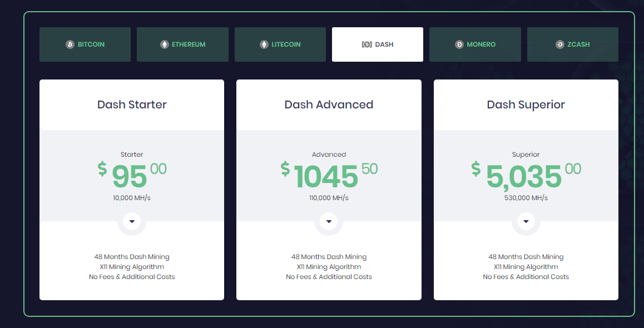This screenshot has height=328, width=644.
Task: Click the 530,000 MH/s hashrate text
Action: pos(526,198)
